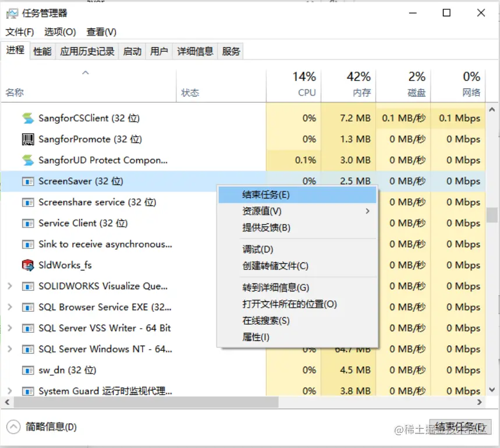Click the SQL Server VSS Writer icon
The image size is (500, 448).
(28, 329)
